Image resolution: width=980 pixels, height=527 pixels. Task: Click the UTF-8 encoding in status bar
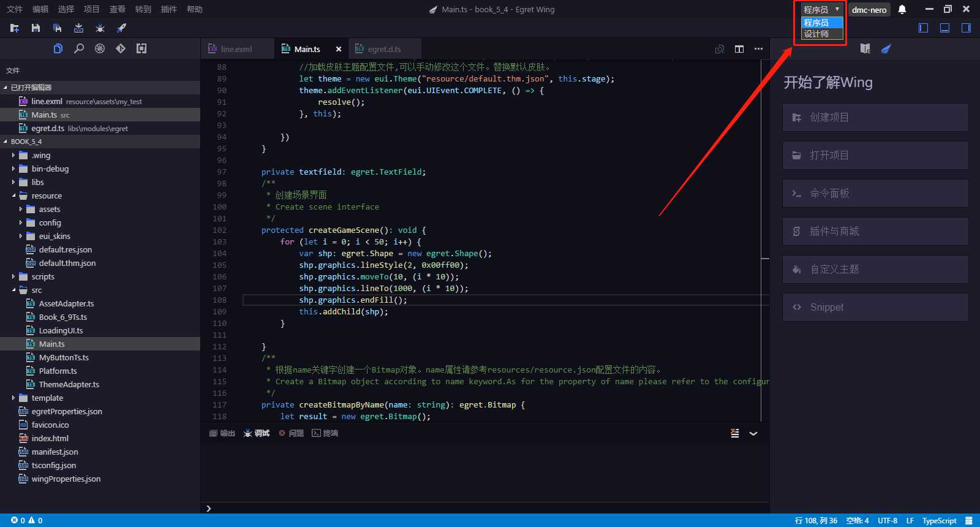pos(888,520)
